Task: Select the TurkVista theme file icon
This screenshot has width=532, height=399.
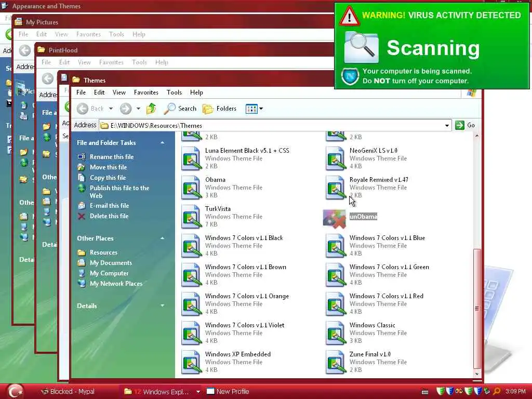Action: coord(192,216)
